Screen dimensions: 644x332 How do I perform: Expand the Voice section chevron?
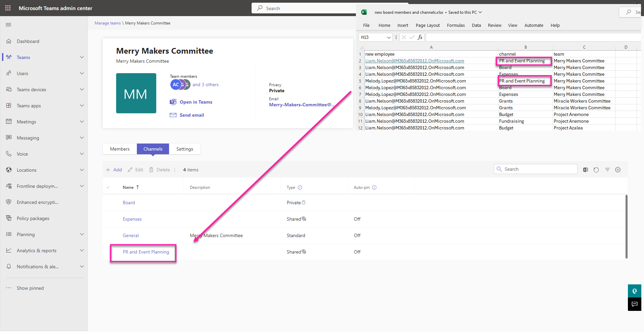pyautogui.click(x=82, y=154)
